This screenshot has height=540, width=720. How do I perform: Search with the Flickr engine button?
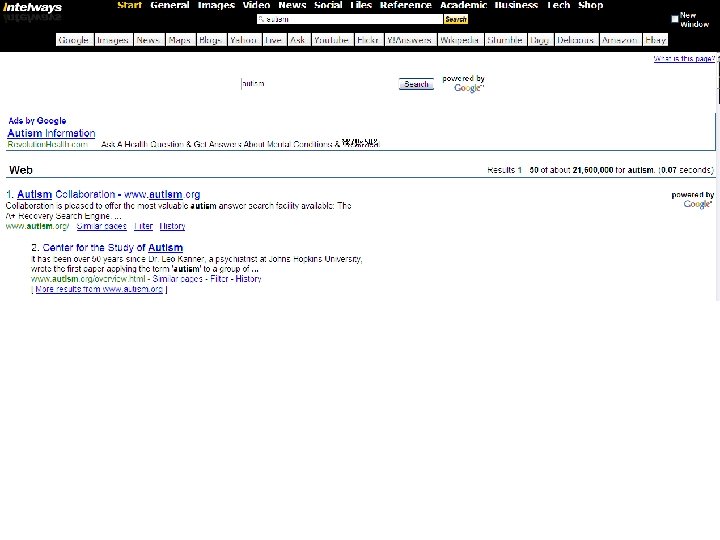(368, 40)
